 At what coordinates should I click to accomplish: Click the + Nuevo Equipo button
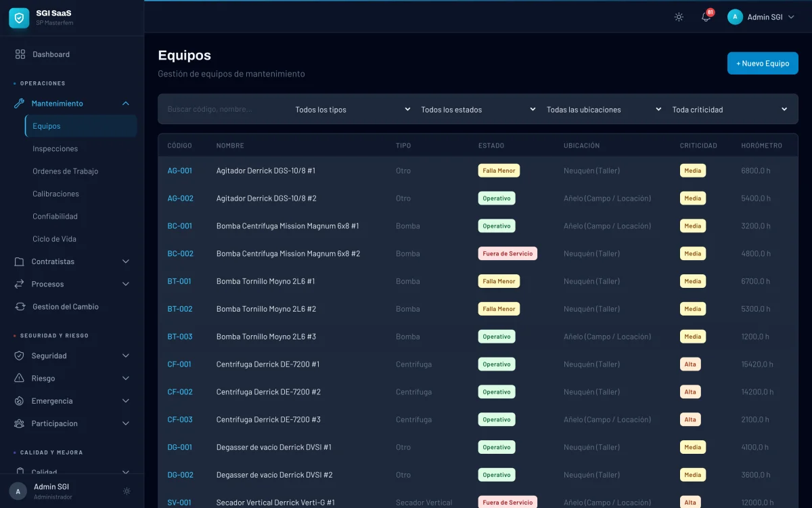click(763, 64)
